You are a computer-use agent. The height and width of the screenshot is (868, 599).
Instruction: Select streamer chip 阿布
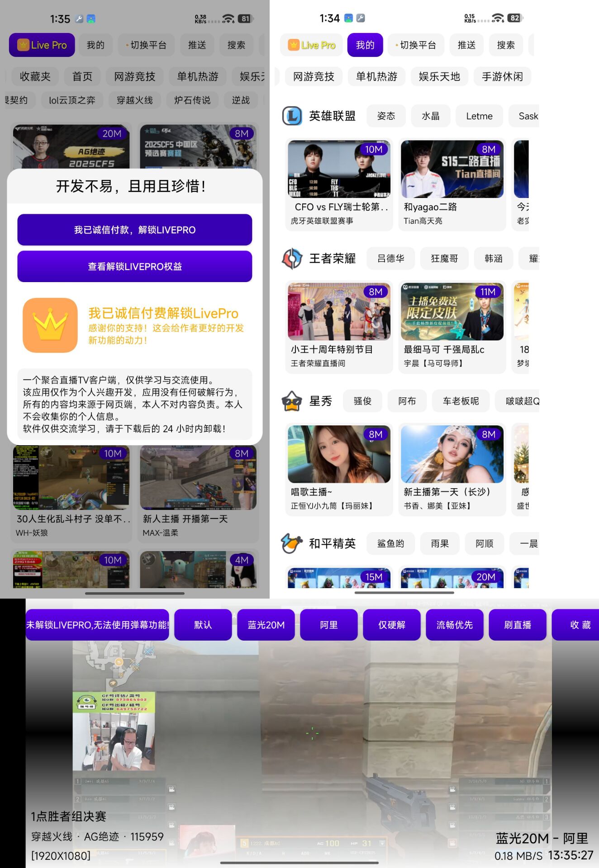pos(407,401)
